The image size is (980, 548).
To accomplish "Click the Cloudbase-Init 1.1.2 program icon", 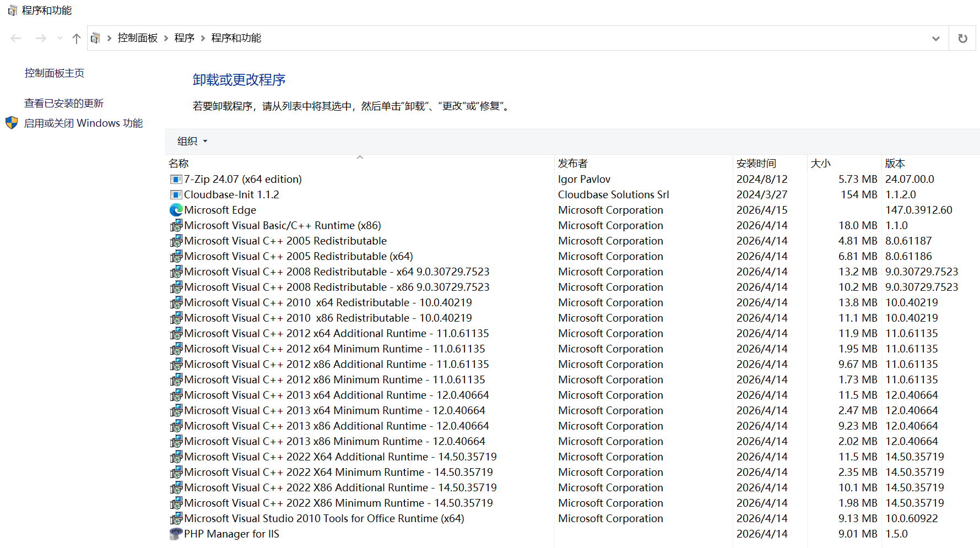I will [x=176, y=195].
